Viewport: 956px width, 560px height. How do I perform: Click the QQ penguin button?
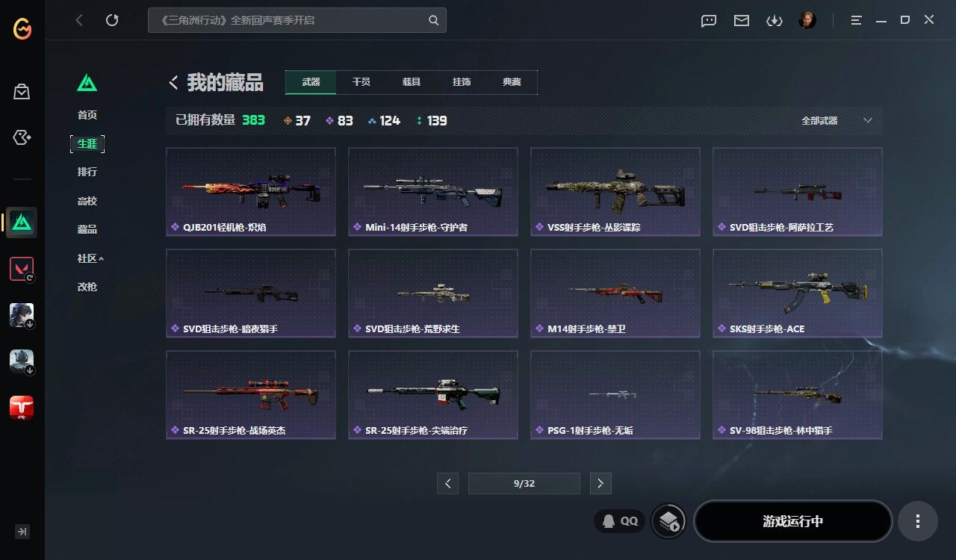620,521
